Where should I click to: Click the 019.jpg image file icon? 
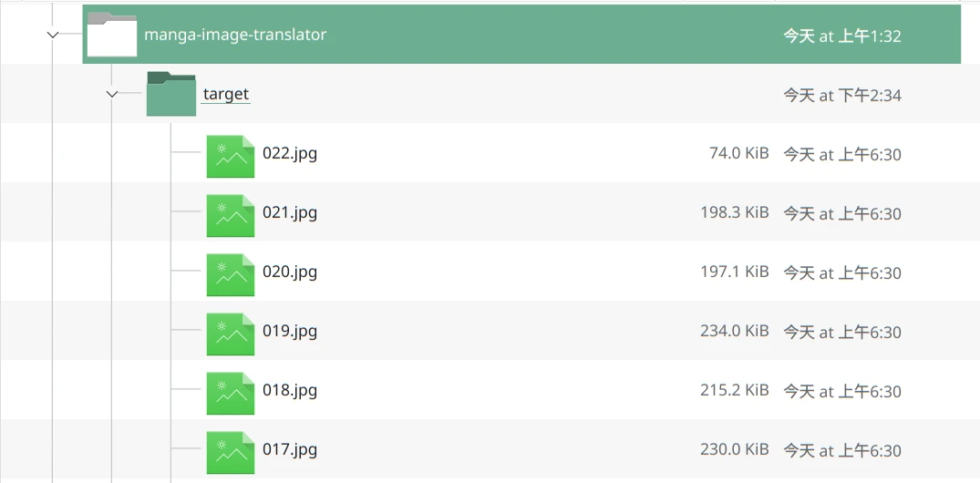click(x=230, y=333)
